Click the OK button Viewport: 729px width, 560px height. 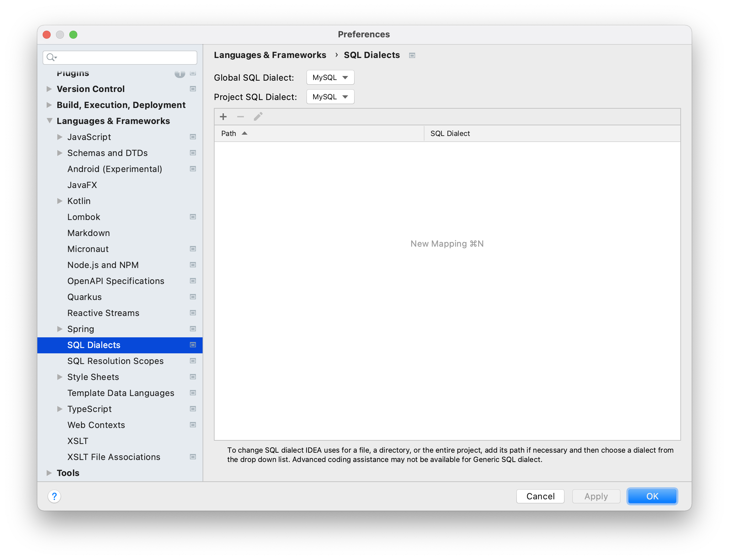[x=652, y=496]
